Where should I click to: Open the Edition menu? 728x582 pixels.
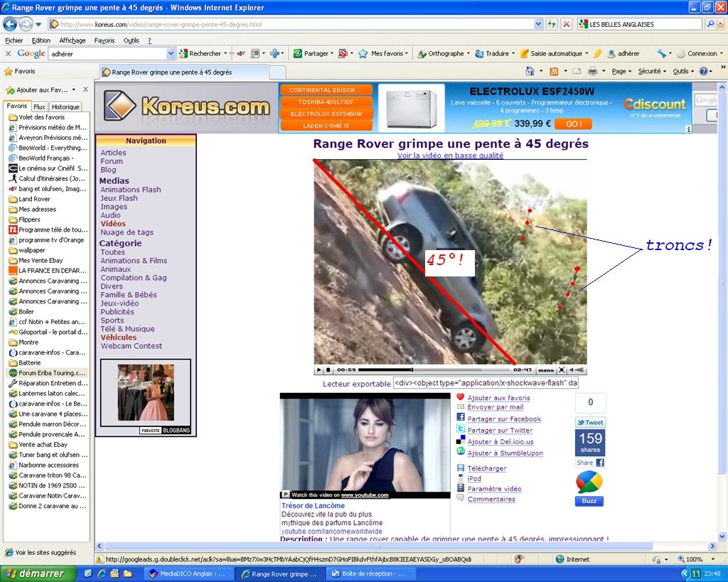tap(41, 41)
